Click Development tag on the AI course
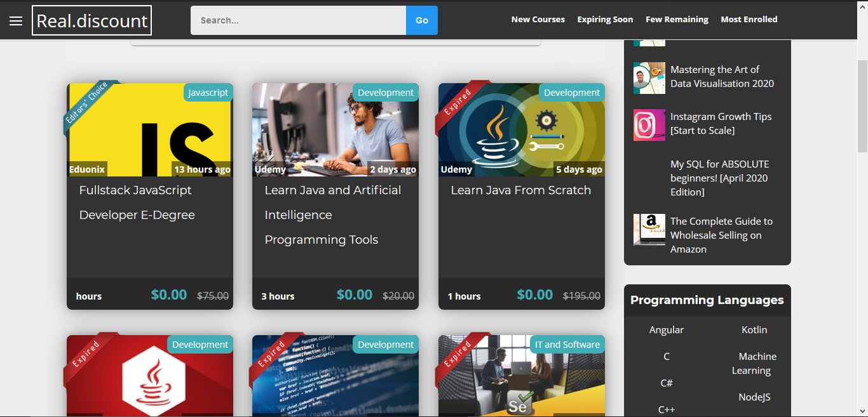Screen dimensions: 868x417 (386, 93)
